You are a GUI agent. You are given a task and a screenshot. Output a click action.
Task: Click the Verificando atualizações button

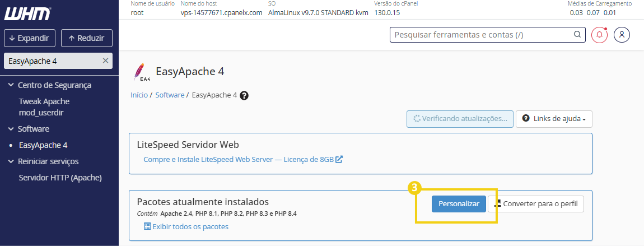click(x=460, y=119)
